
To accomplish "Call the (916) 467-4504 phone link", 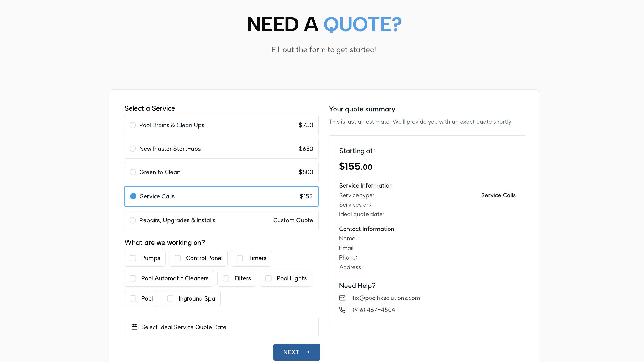I will [x=374, y=310].
